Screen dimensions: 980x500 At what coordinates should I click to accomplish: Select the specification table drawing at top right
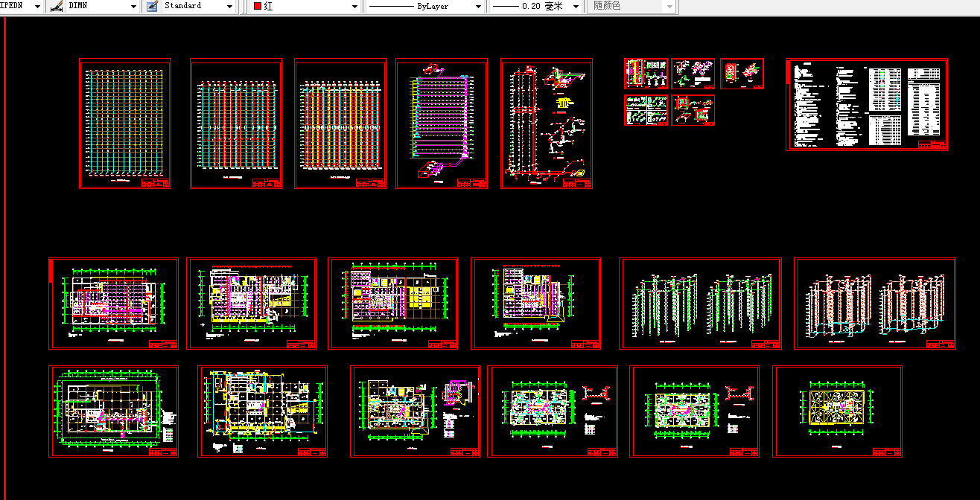pyautogui.click(x=866, y=104)
